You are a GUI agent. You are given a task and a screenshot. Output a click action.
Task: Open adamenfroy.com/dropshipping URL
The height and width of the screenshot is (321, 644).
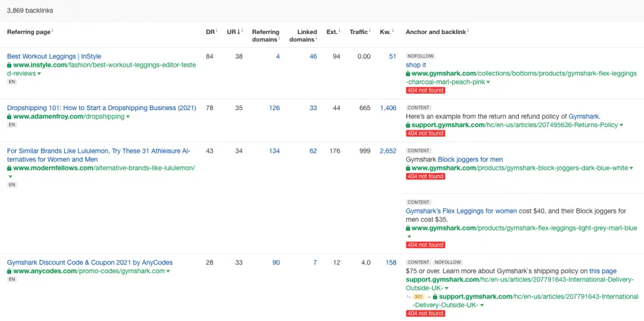click(69, 116)
